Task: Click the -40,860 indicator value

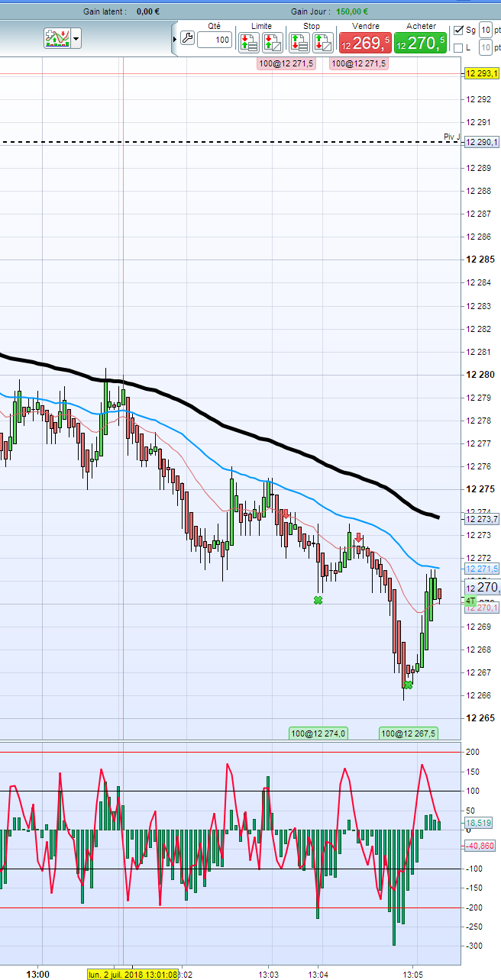Action: [x=479, y=846]
